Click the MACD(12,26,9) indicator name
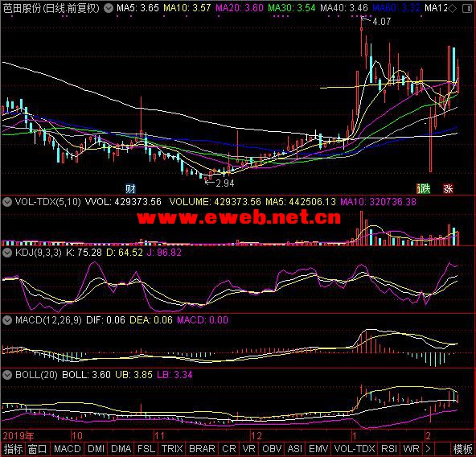Viewport: 476px width, 457px height. 48,320
